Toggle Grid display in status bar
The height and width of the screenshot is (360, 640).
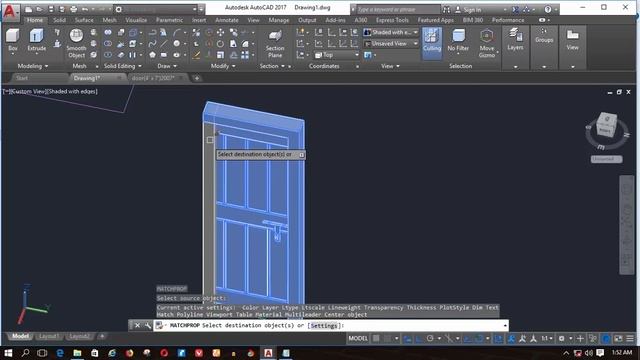tap(376, 338)
